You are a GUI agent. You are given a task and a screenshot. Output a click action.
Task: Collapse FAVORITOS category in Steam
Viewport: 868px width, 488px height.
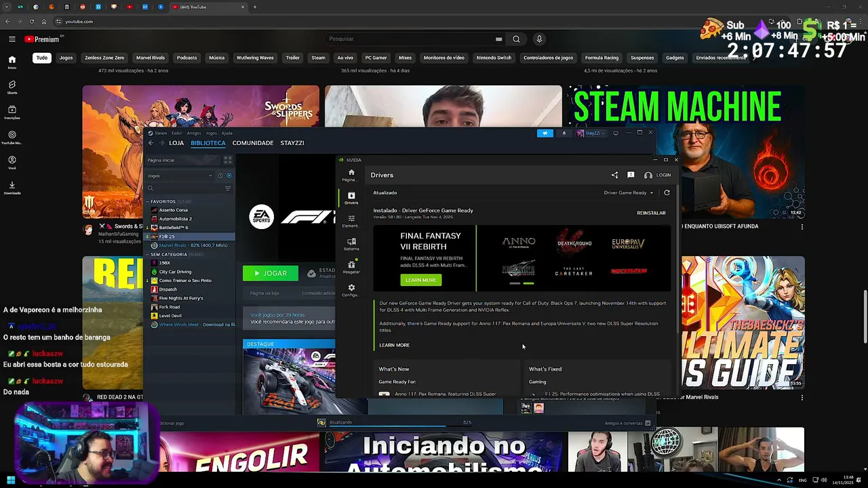pos(147,202)
